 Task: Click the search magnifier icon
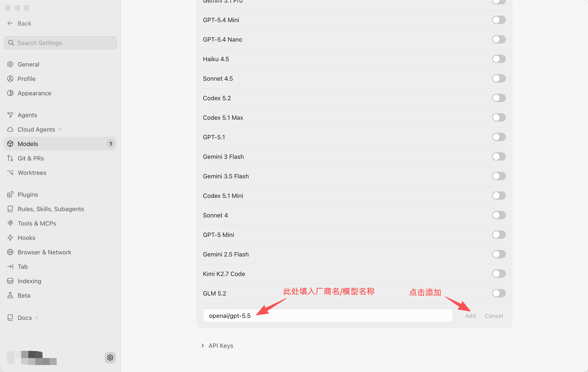coord(11,43)
